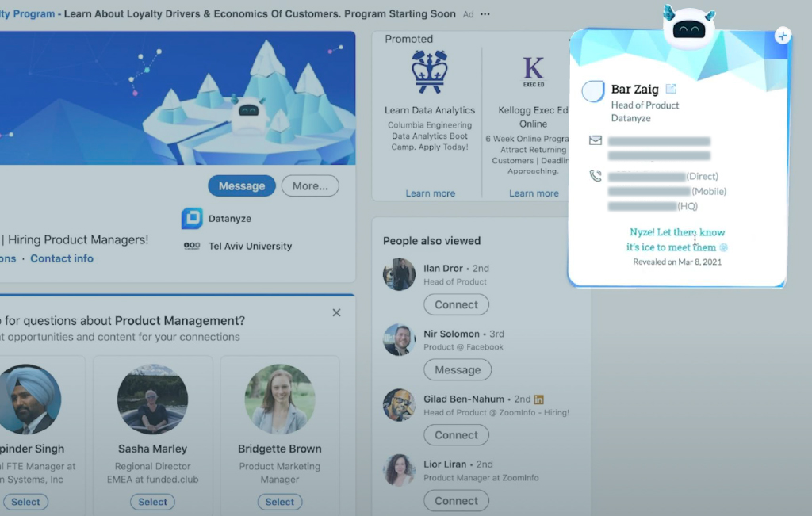
Task: Open the Contact info link
Action: tap(62, 258)
